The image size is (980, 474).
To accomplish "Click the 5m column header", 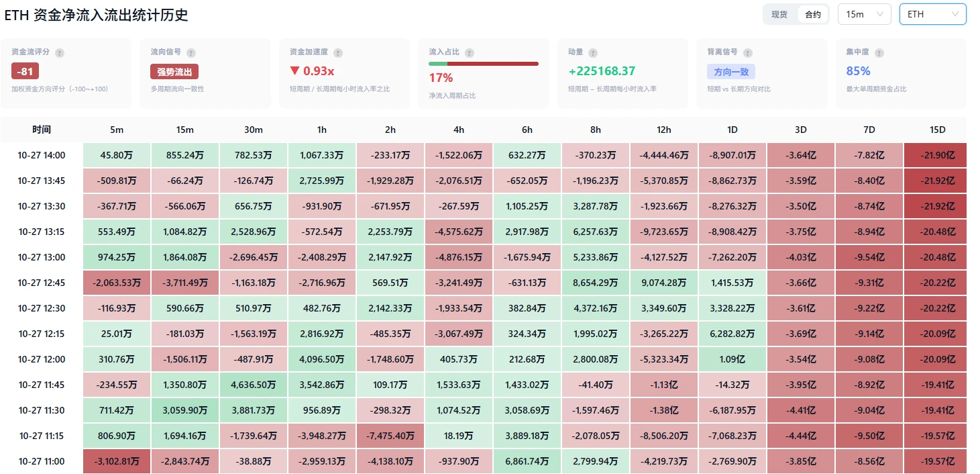I will (117, 130).
